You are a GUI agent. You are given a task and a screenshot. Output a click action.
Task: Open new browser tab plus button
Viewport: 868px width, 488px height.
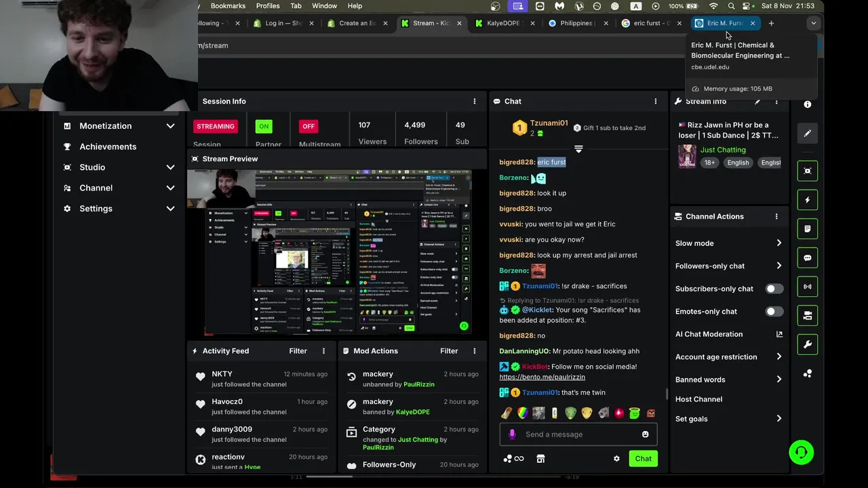click(x=771, y=23)
